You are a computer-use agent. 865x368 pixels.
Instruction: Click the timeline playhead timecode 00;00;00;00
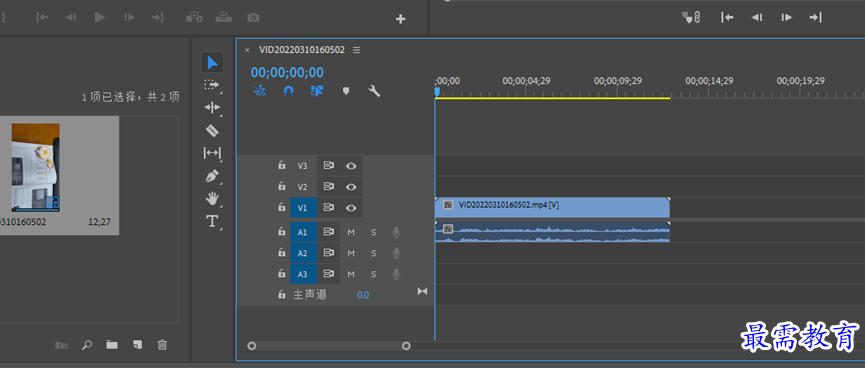(x=287, y=73)
